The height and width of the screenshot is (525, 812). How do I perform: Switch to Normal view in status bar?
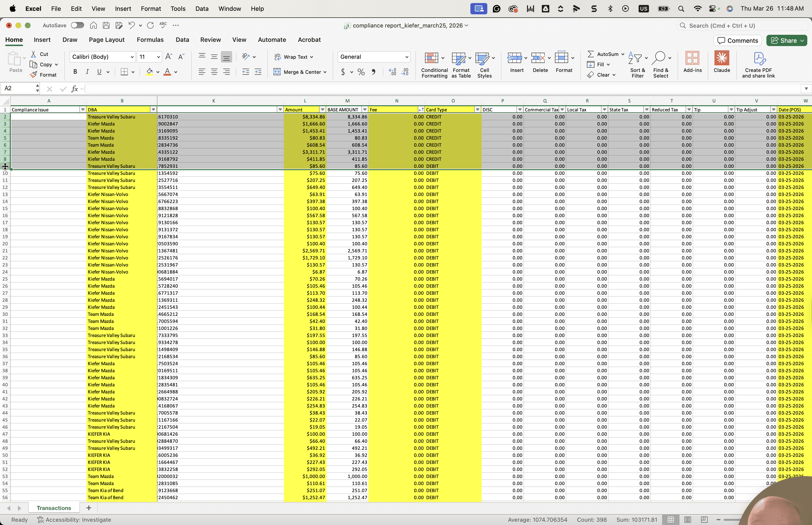click(x=671, y=520)
